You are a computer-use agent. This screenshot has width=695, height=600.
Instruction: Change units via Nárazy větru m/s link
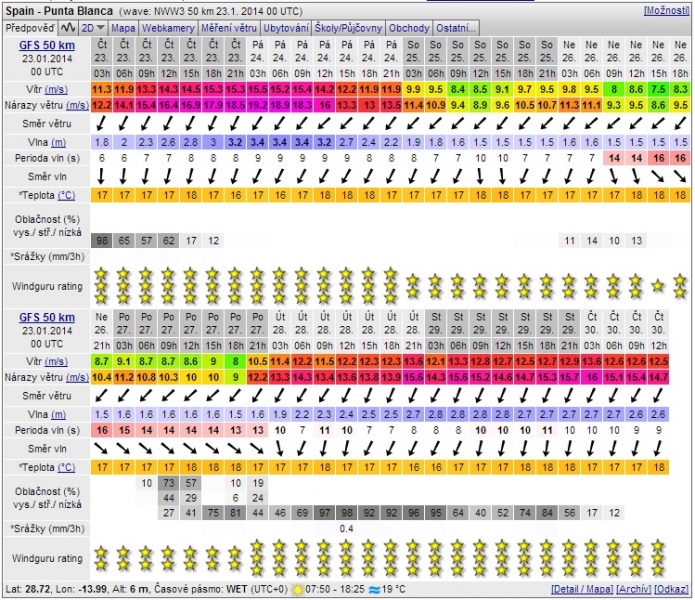[x=76, y=105]
